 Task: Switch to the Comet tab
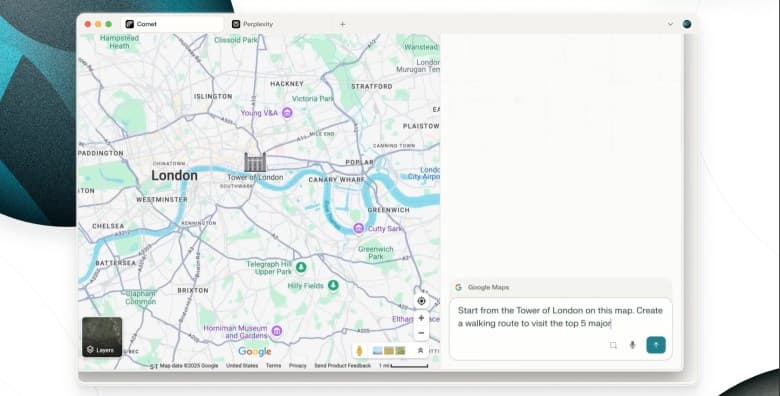[172, 24]
